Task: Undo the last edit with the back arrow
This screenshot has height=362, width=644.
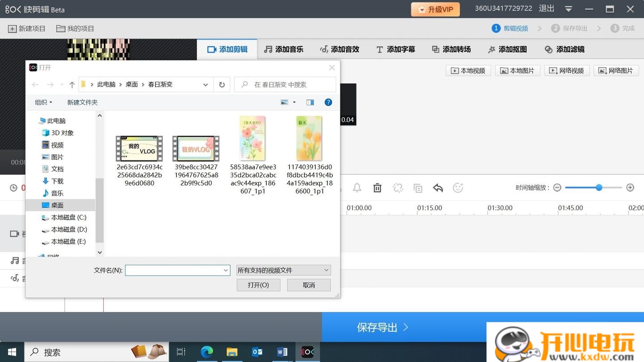Action: 437,188
